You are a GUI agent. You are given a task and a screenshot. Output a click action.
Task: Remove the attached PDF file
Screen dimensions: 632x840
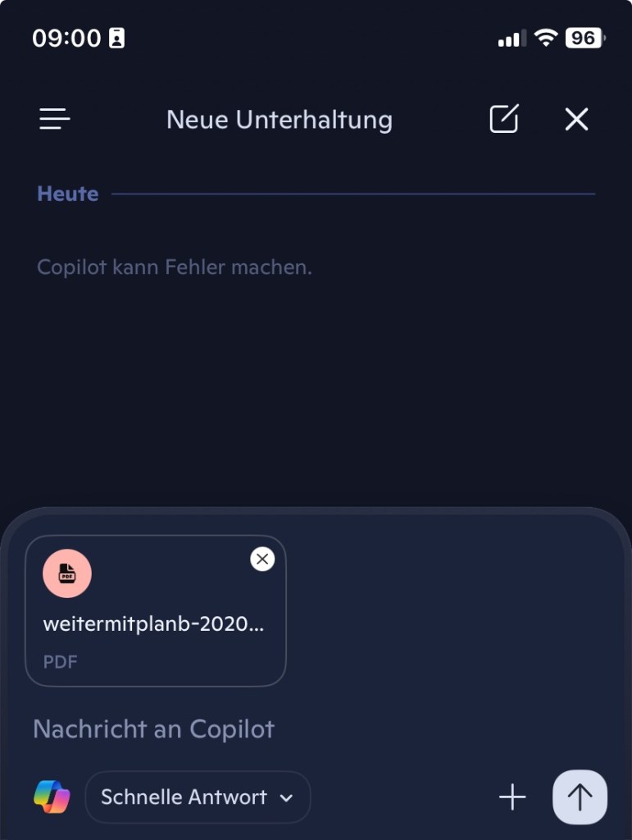point(262,559)
